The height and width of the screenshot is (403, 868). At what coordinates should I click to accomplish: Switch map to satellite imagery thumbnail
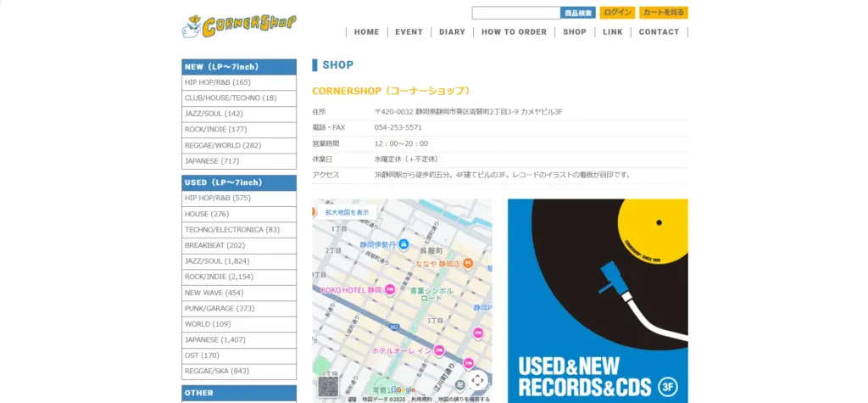coord(328,386)
